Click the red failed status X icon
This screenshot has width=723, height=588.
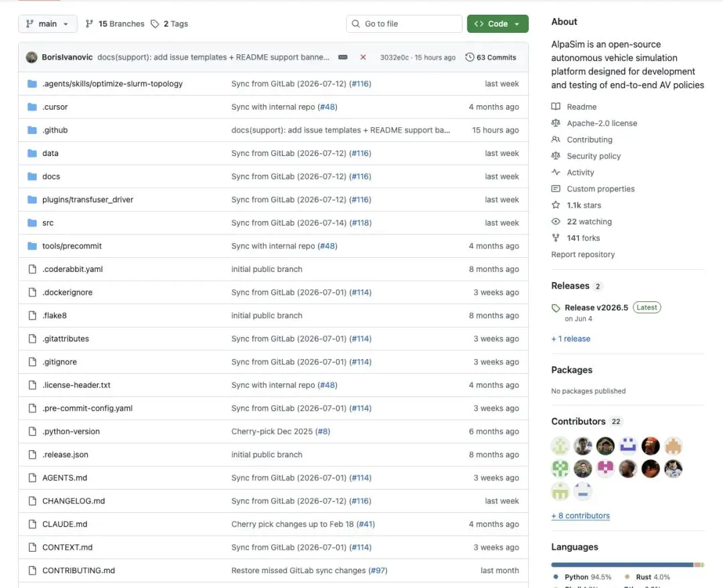point(363,57)
